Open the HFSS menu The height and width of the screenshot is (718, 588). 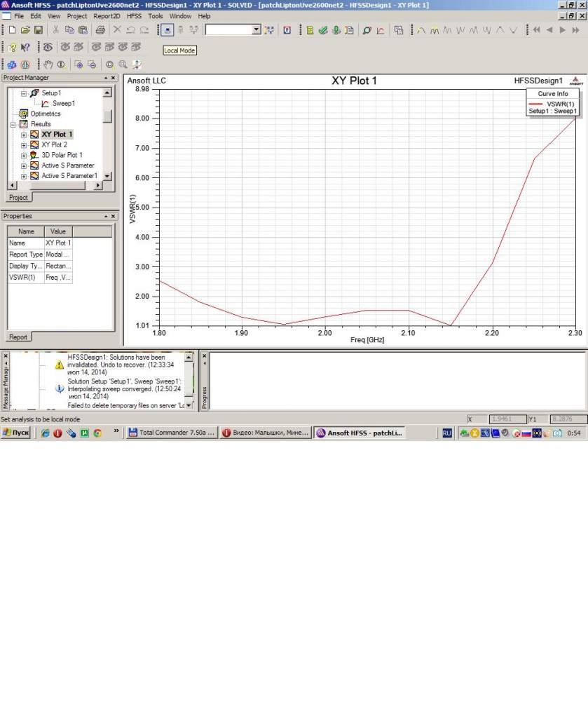(x=134, y=16)
